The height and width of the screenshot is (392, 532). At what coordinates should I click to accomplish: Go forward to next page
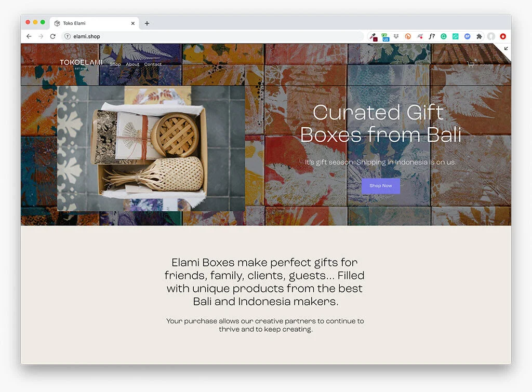(x=41, y=36)
